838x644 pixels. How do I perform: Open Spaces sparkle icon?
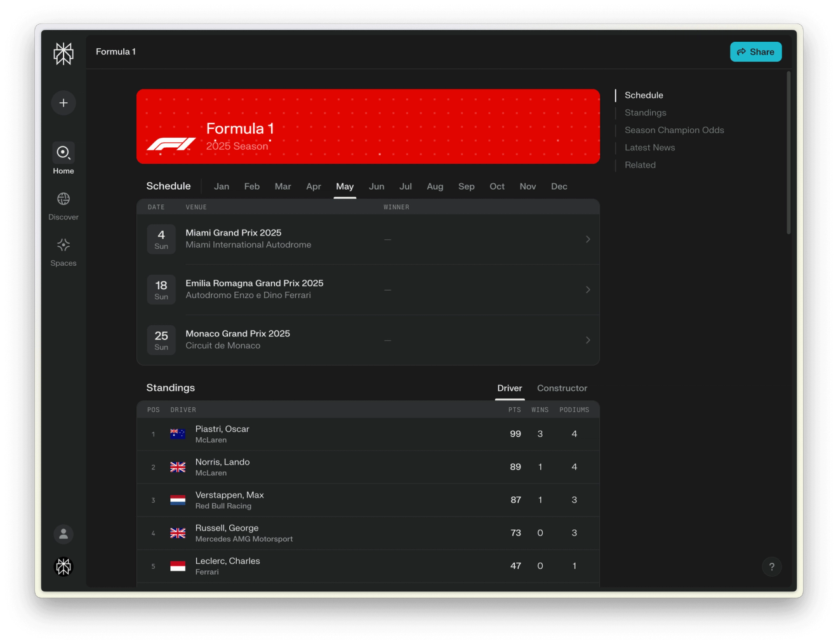coord(63,245)
